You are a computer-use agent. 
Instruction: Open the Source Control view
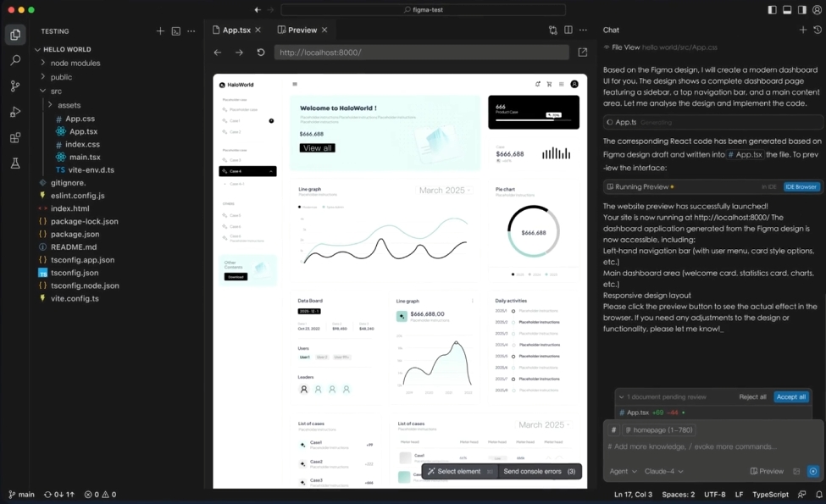point(15,86)
